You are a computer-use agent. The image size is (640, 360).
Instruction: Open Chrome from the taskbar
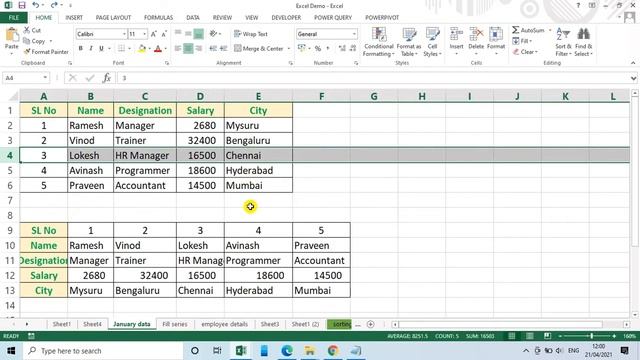pyautogui.click(x=333, y=351)
